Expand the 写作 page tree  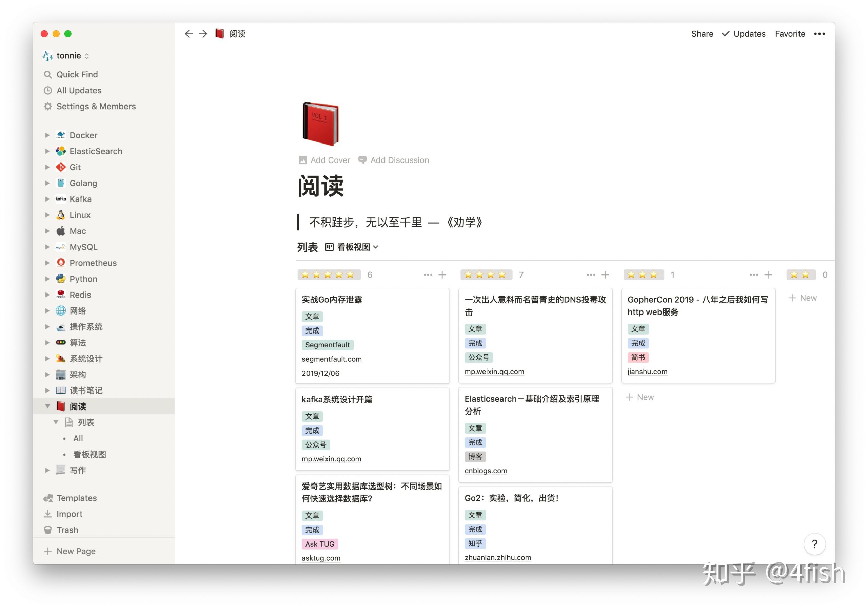(x=47, y=470)
